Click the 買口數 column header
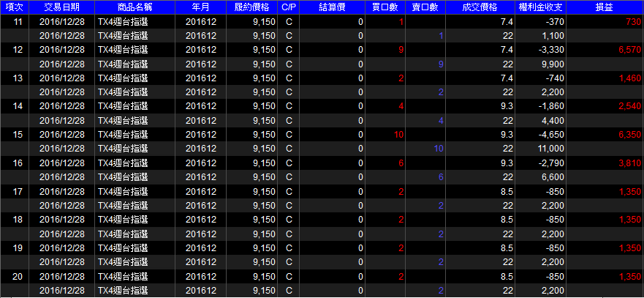 tap(385, 7)
